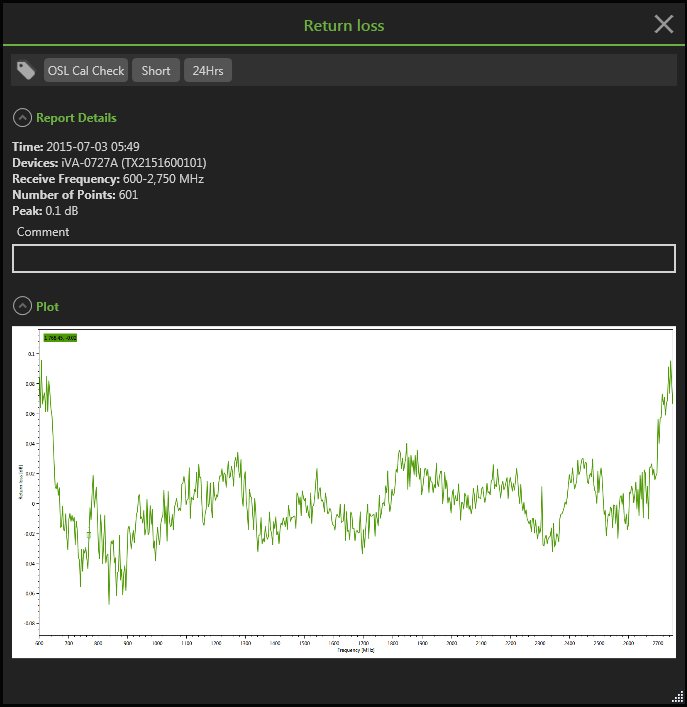Select the 24Hrs tag
687x707 pixels.
click(x=208, y=71)
